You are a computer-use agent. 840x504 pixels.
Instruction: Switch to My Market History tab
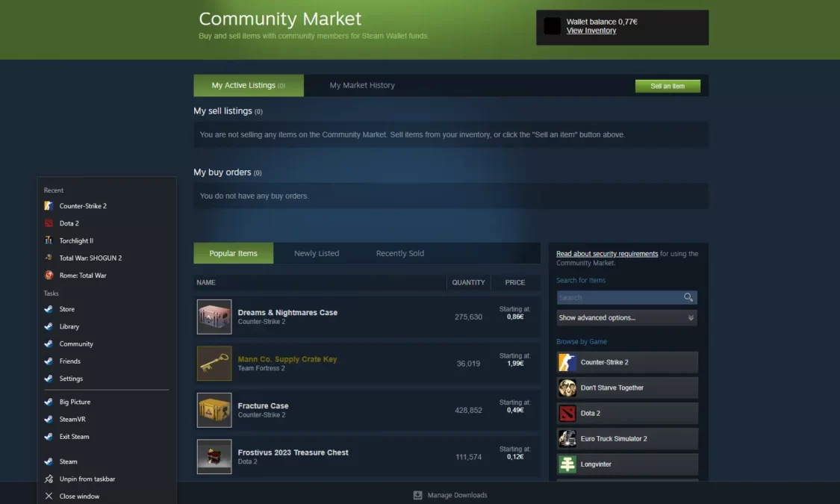pyautogui.click(x=361, y=85)
